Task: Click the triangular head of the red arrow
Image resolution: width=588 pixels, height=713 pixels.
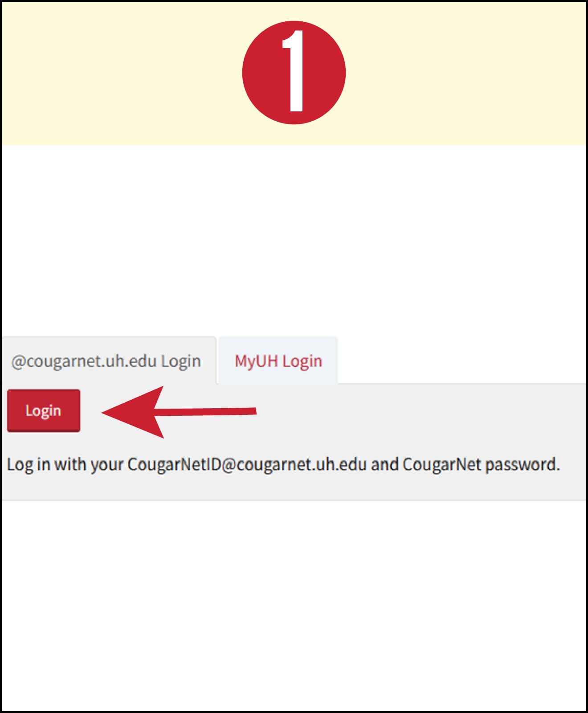Action: tap(133, 412)
